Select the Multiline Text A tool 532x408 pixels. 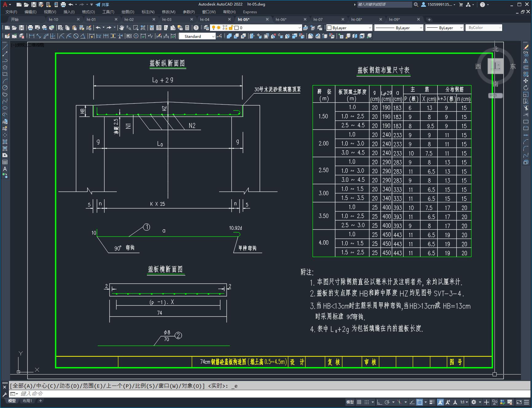tap(5, 169)
